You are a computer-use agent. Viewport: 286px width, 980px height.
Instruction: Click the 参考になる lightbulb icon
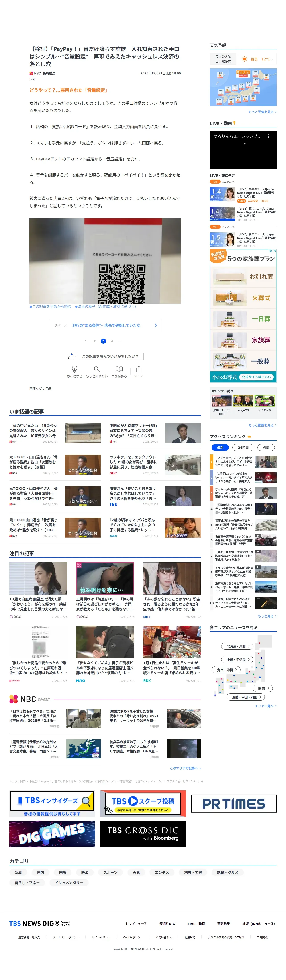pyautogui.click(x=75, y=369)
